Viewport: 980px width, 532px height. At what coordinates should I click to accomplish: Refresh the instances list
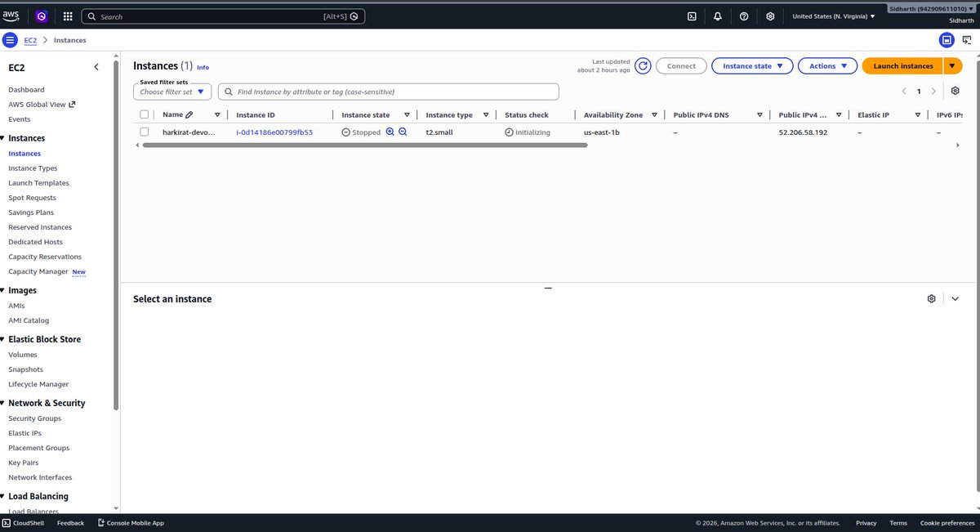pos(644,66)
